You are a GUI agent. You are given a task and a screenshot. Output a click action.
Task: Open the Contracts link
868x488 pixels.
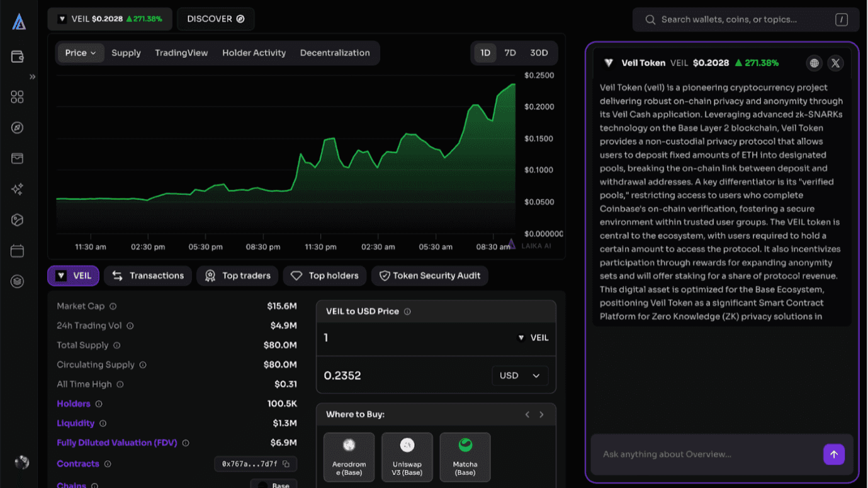78,463
